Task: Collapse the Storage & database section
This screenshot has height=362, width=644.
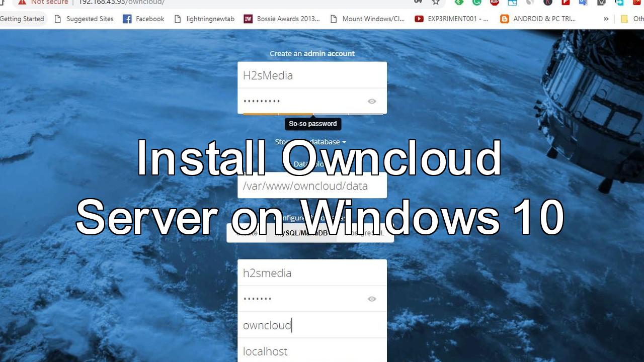Action: [x=310, y=142]
